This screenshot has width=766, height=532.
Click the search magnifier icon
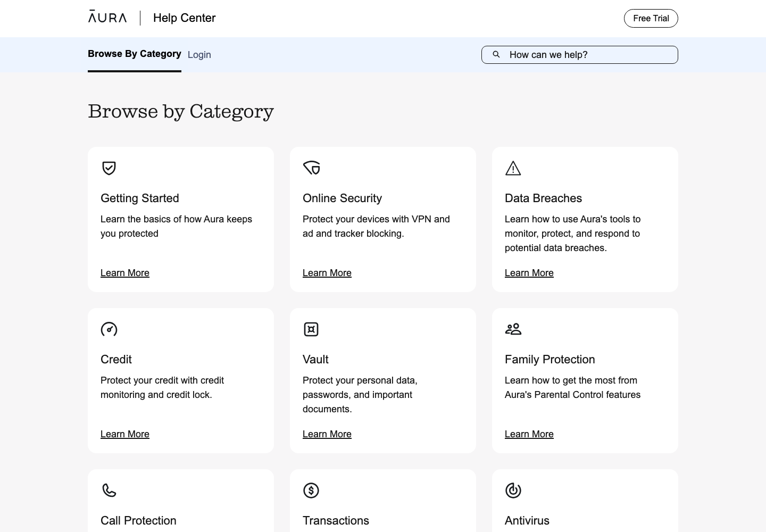pyautogui.click(x=496, y=54)
